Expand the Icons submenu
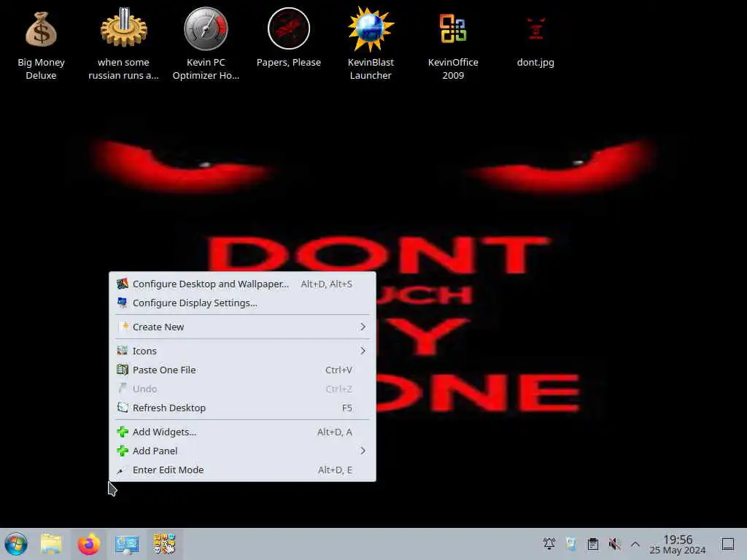The image size is (747, 560). [242, 351]
